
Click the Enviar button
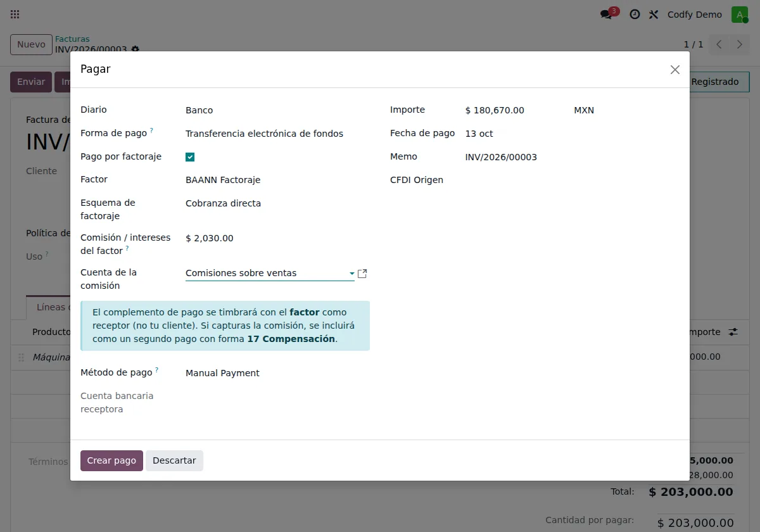(x=31, y=82)
